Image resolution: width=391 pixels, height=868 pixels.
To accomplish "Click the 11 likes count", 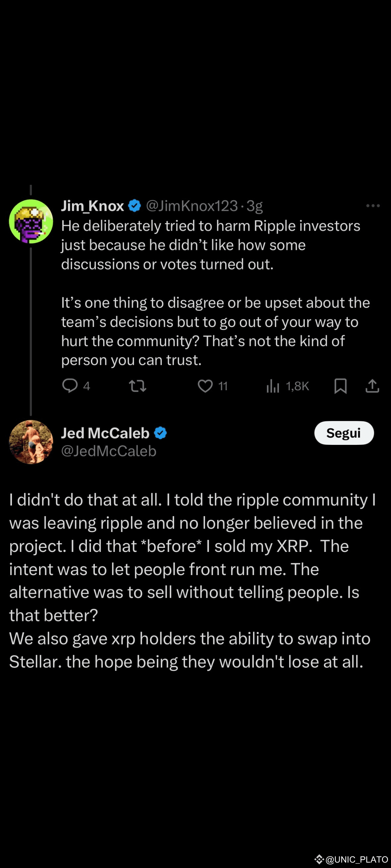I will [x=223, y=386].
